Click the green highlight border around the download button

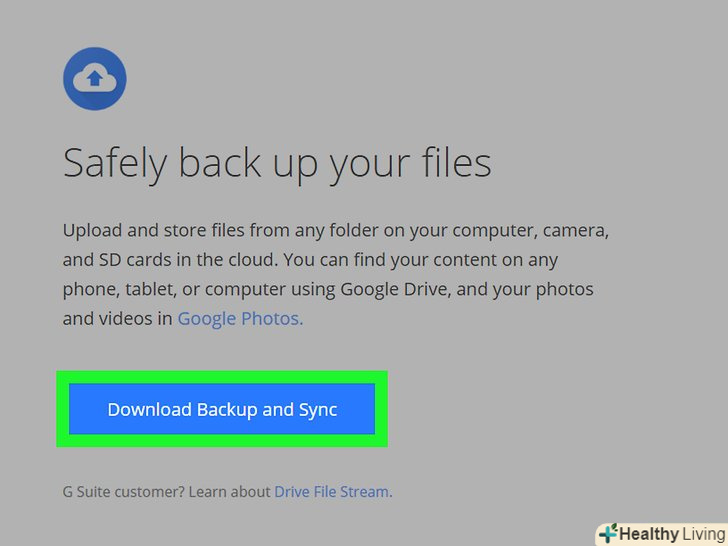point(222,378)
